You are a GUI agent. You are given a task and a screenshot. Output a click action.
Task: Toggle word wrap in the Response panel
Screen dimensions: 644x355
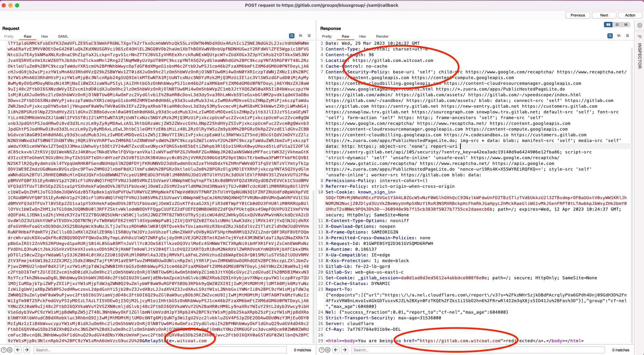click(x=610, y=36)
